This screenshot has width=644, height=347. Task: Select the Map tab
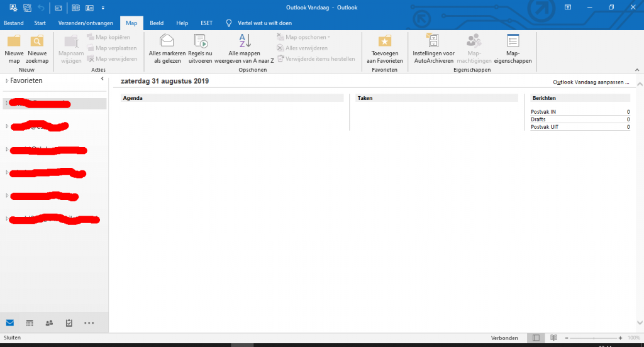(x=131, y=23)
